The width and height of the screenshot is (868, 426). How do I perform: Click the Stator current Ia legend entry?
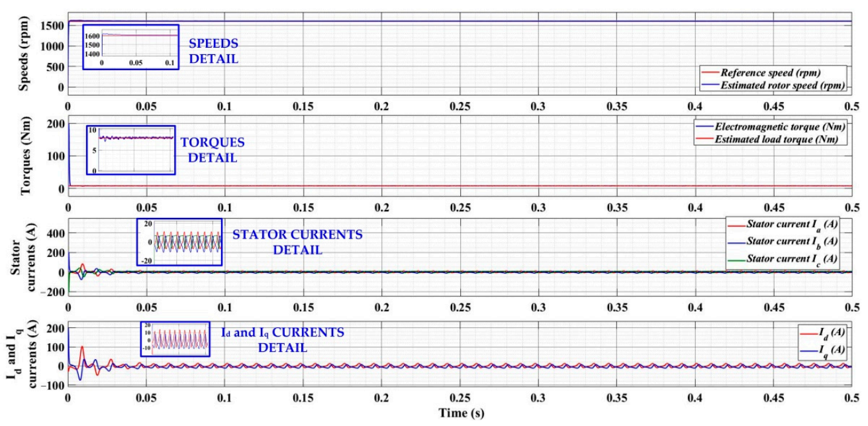click(787, 229)
